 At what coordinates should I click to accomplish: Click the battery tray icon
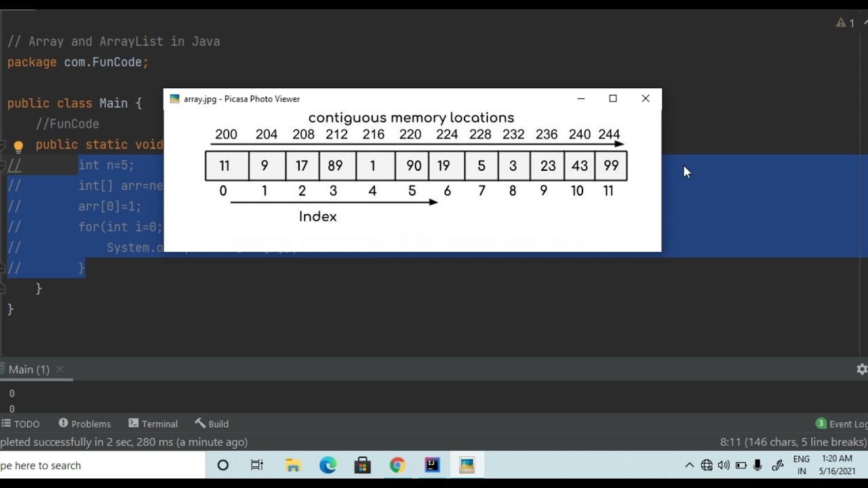click(x=741, y=466)
